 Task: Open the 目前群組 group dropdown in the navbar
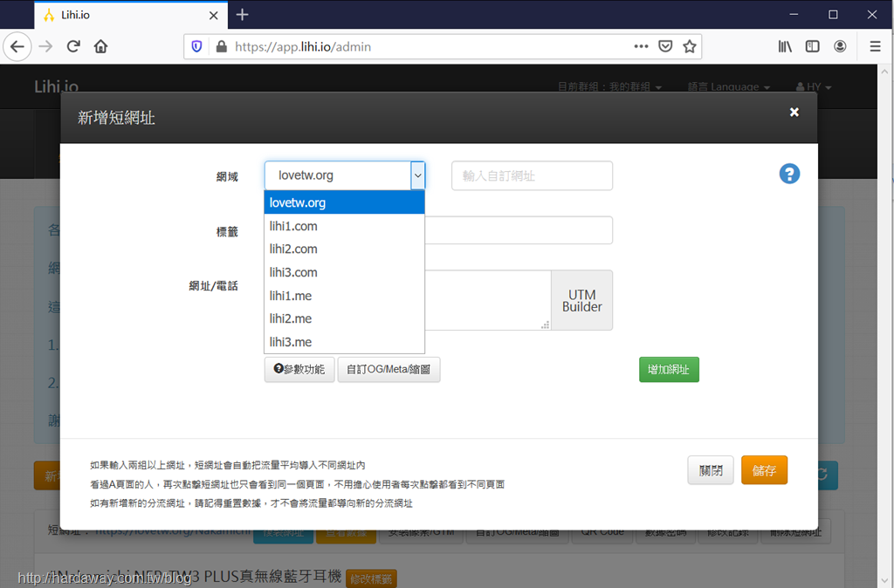pyautogui.click(x=609, y=87)
